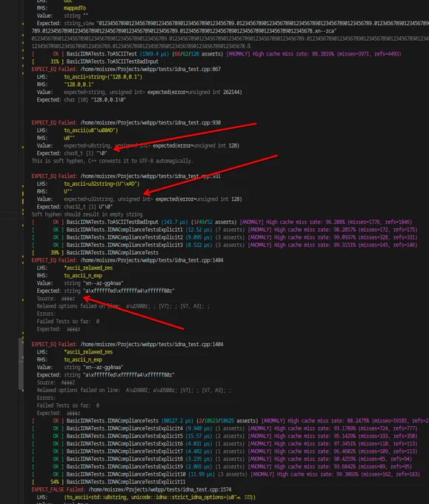Image resolution: width=429 pixels, height=504 pixels.
Task: Select the IDNAComplianceTestsExplicit3 result line
Action: tap(225, 245)
